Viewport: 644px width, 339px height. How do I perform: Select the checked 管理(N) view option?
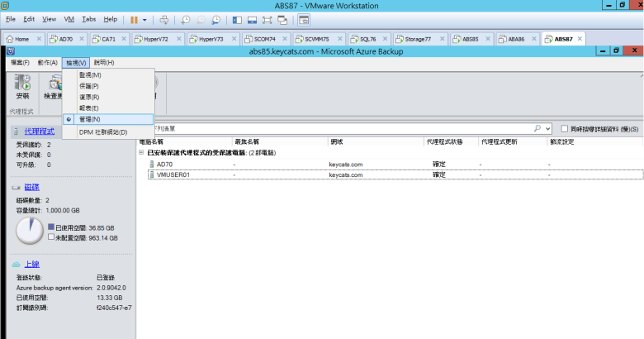(x=90, y=119)
